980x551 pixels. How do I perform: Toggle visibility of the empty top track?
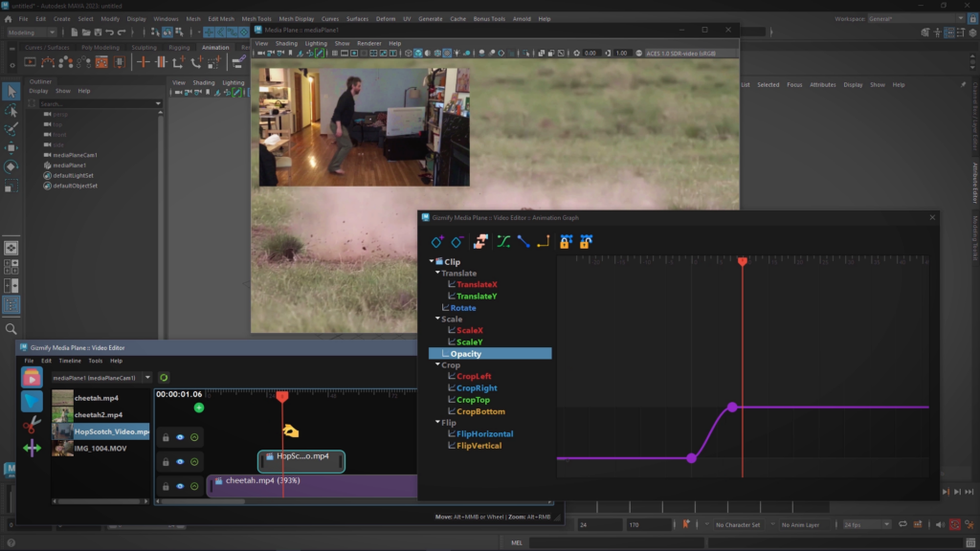coord(180,437)
